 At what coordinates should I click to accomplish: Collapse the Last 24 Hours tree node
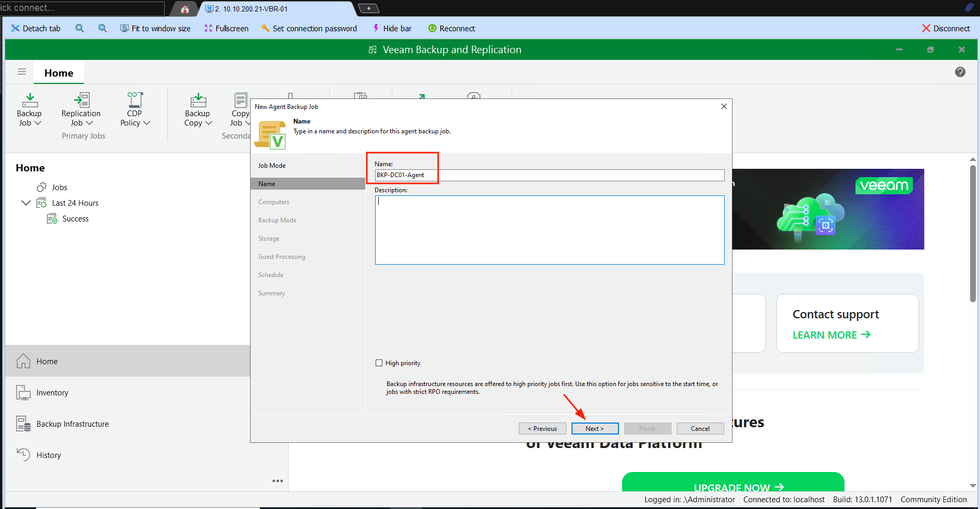click(26, 203)
